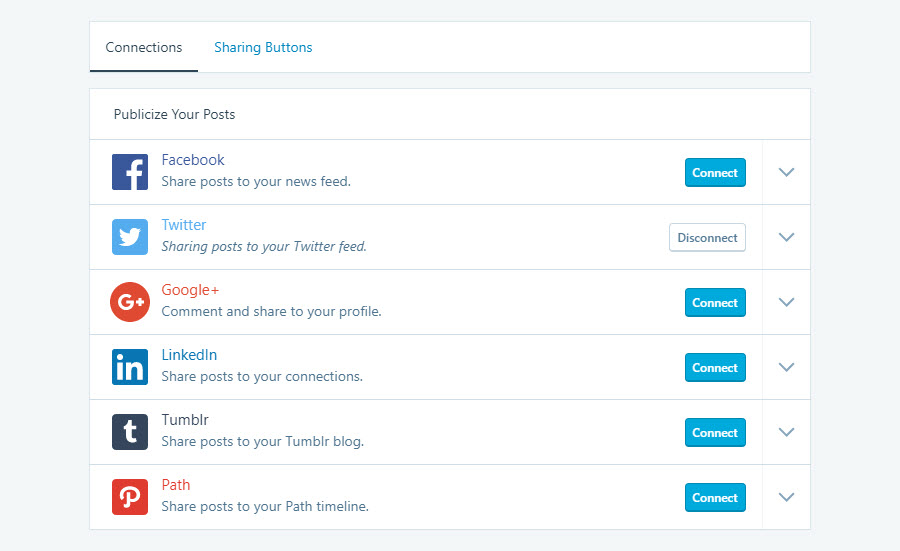Click 'Publicize Your Posts' heading

click(174, 114)
